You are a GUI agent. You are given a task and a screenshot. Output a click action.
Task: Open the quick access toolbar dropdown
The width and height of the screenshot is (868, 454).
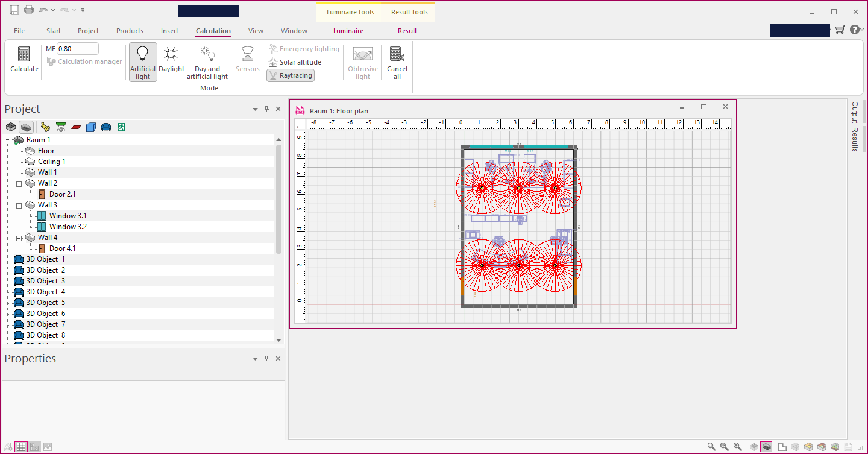coord(83,10)
